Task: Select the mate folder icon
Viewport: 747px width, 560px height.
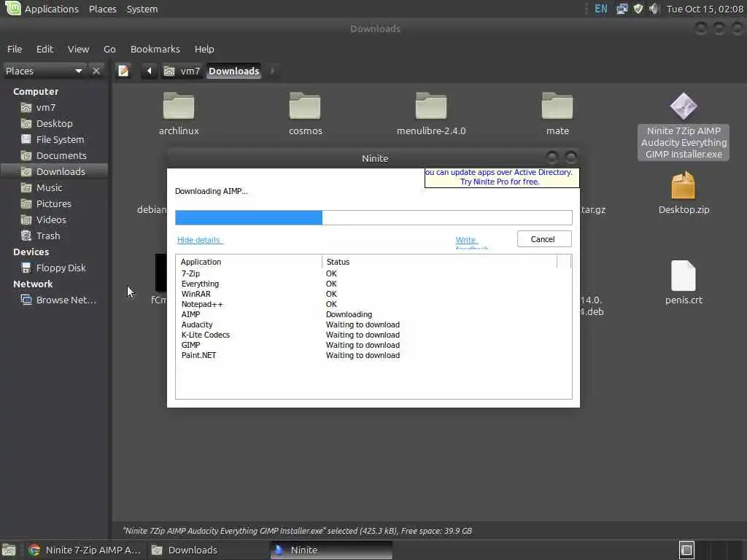Action: (x=557, y=106)
